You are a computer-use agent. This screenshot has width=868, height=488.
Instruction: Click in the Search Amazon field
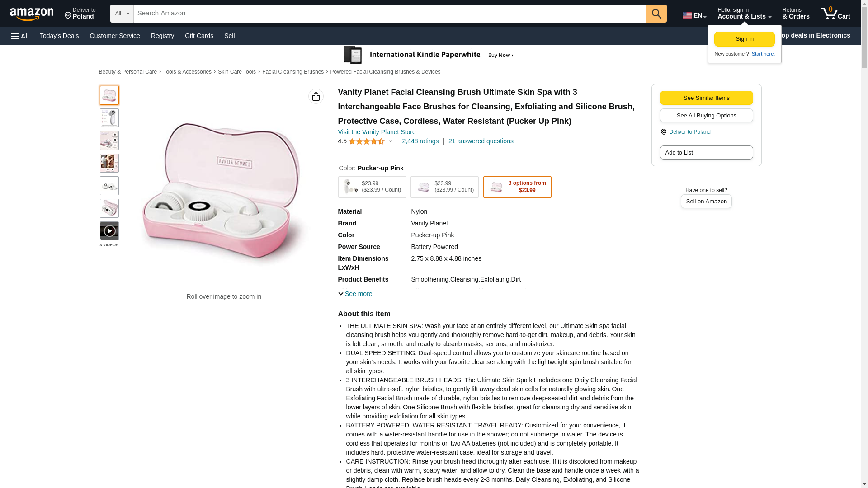coord(390,14)
